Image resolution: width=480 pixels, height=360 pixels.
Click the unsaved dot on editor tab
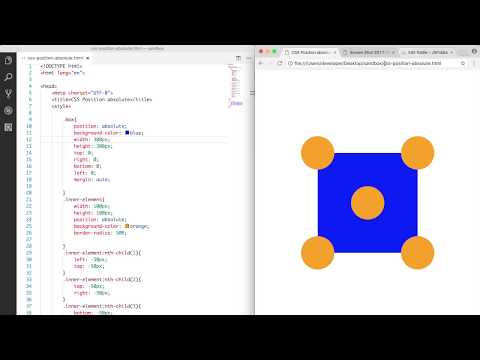pos(88,58)
